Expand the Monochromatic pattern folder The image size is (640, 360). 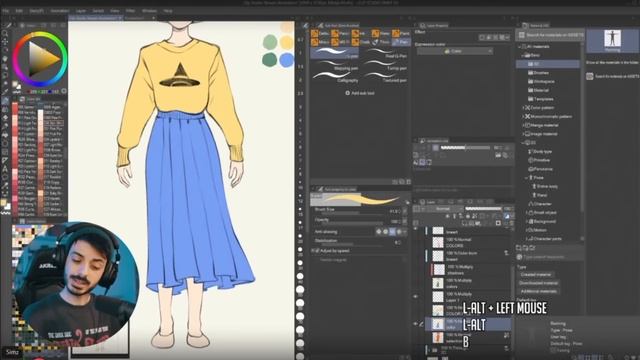pos(524,117)
